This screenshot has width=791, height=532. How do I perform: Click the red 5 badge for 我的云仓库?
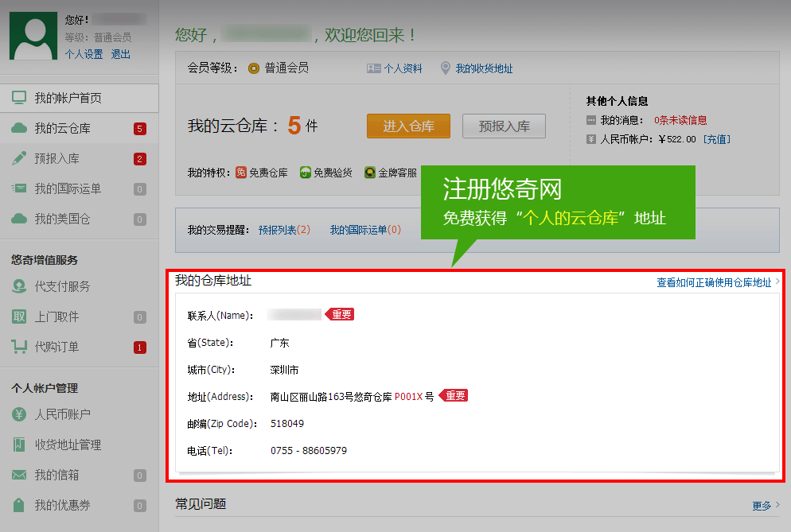140,129
